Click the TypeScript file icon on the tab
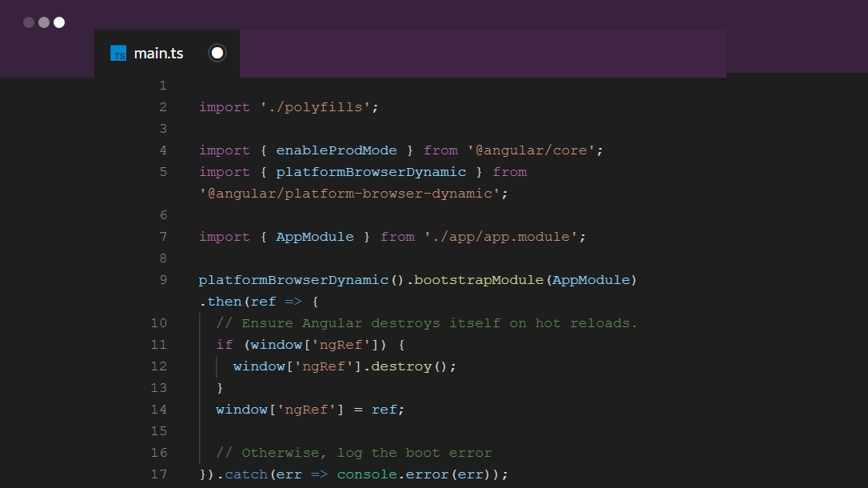 [118, 54]
